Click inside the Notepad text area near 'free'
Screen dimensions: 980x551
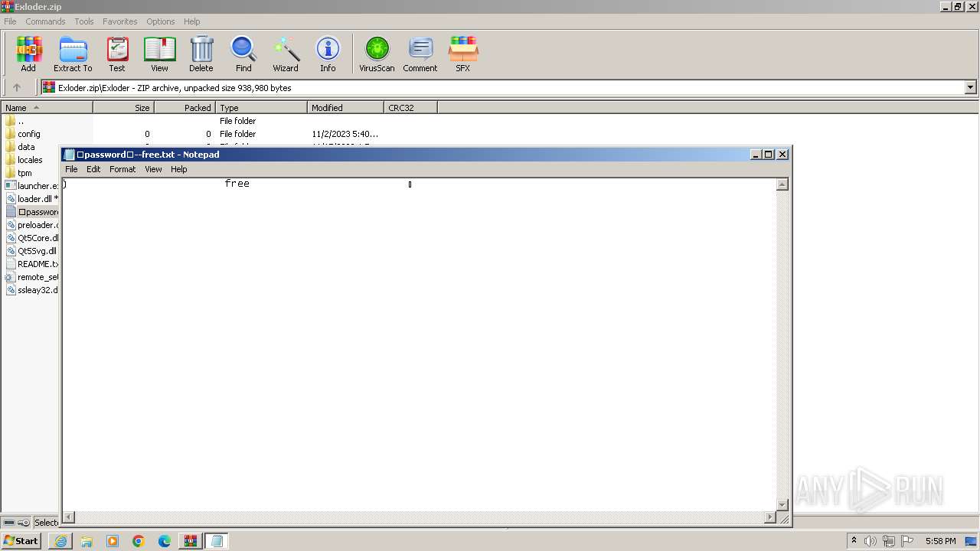pos(237,184)
